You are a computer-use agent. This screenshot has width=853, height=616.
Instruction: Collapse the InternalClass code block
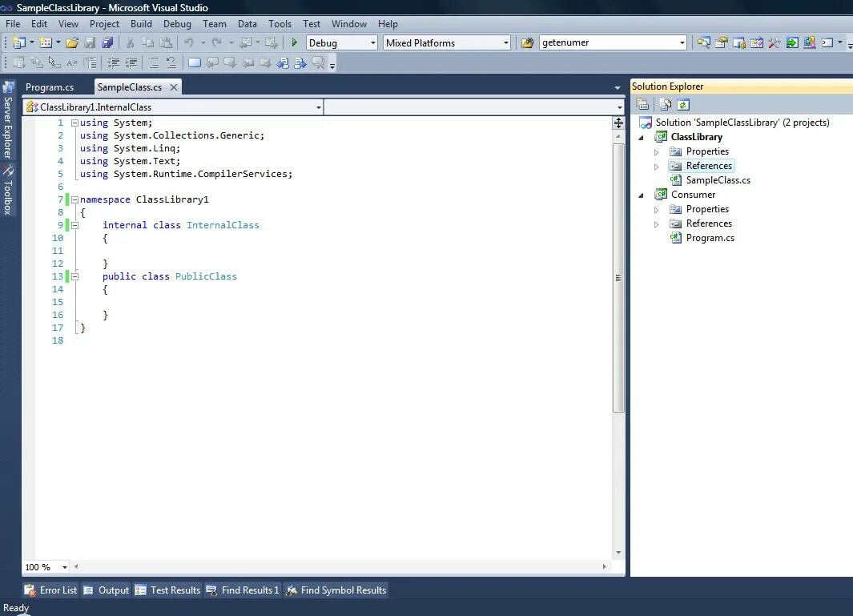[x=75, y=225]
